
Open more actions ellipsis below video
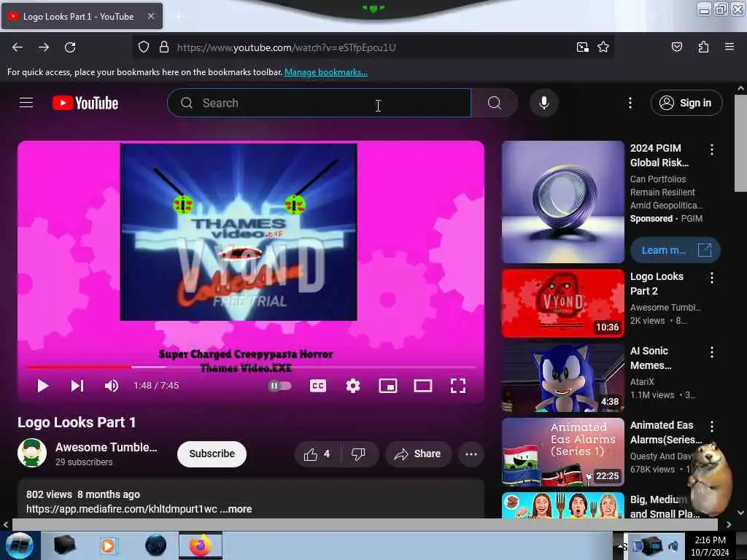tap(471, 454)
